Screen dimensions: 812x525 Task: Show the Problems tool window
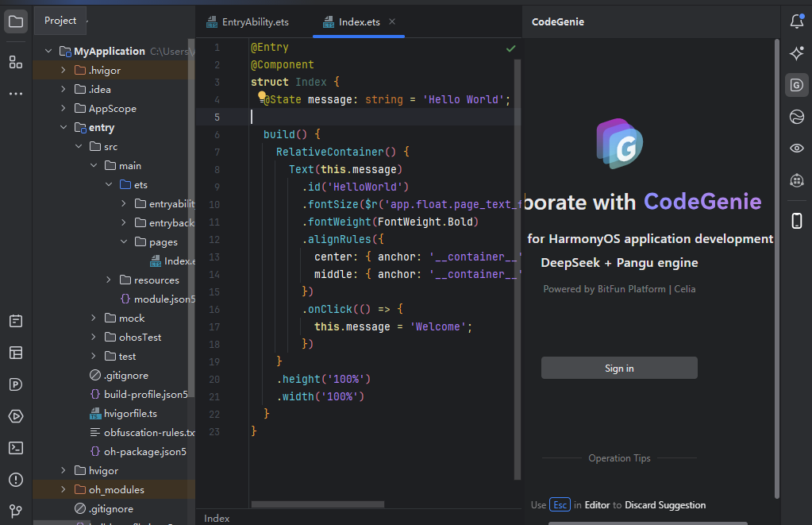16,480
